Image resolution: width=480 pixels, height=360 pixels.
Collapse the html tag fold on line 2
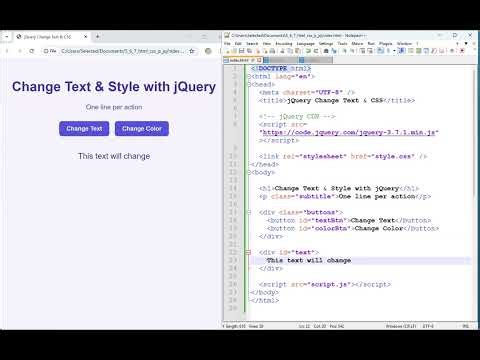coord(249,76)
